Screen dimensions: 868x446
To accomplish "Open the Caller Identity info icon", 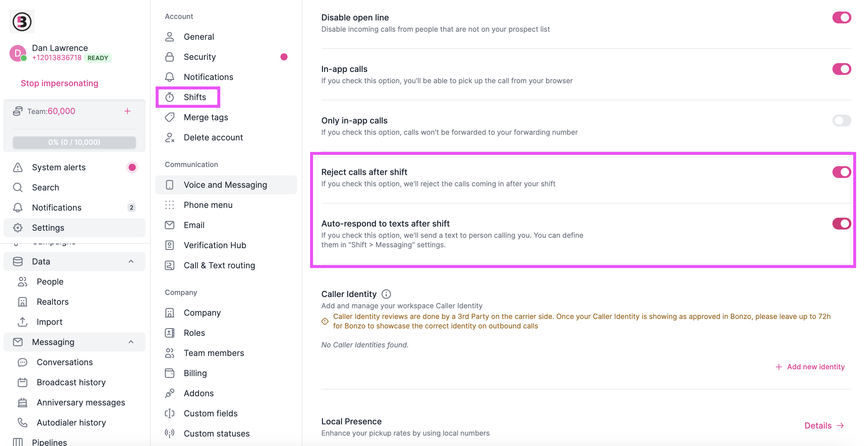I will click(386, 294).
